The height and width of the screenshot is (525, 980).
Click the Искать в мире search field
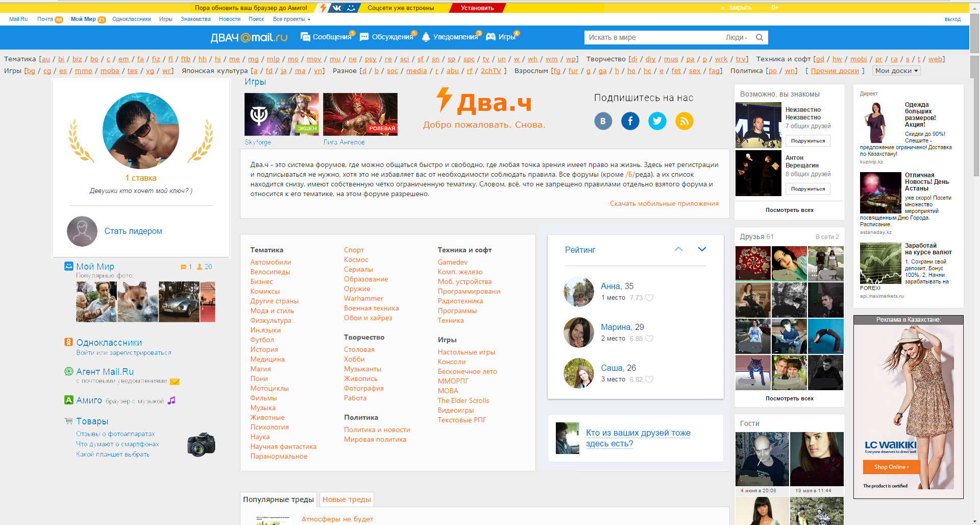click(x=653, y=37)
